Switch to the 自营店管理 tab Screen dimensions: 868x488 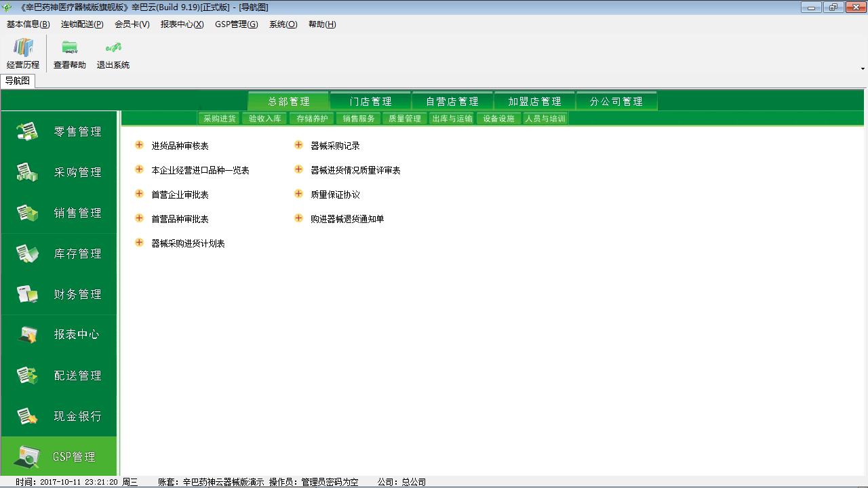(452, 101)
